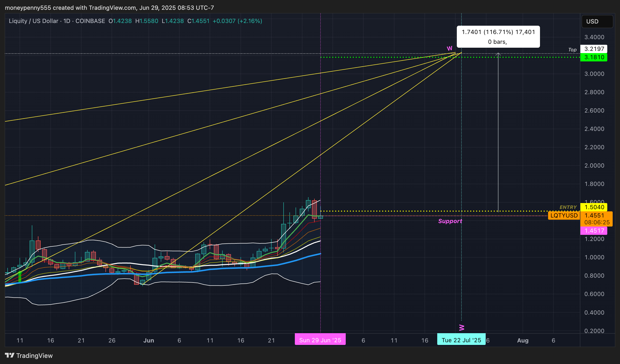The width and height of the screenshot is (620, 364).
Task: Click the H1.5580 high value in header
Action: [x=147, y=21]
